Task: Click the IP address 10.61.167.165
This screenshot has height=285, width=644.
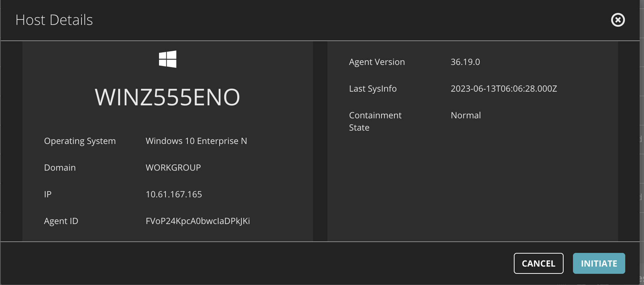Action: click(x=174, y=194)
